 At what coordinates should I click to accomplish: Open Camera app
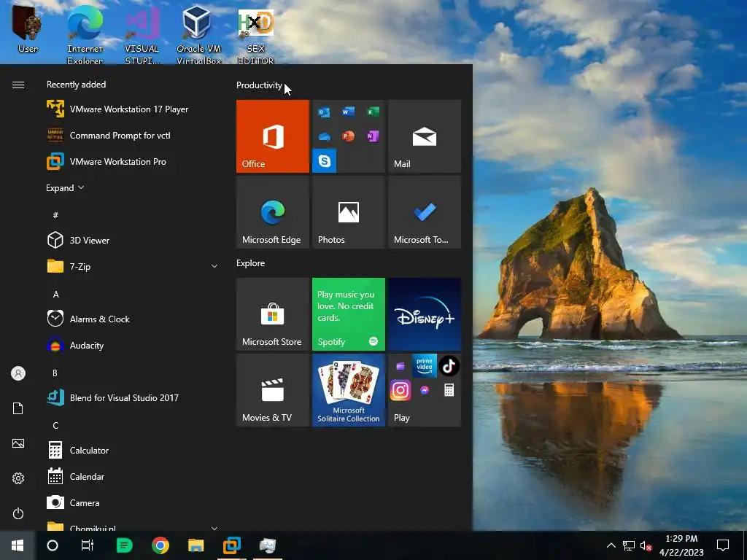point(128,502)
